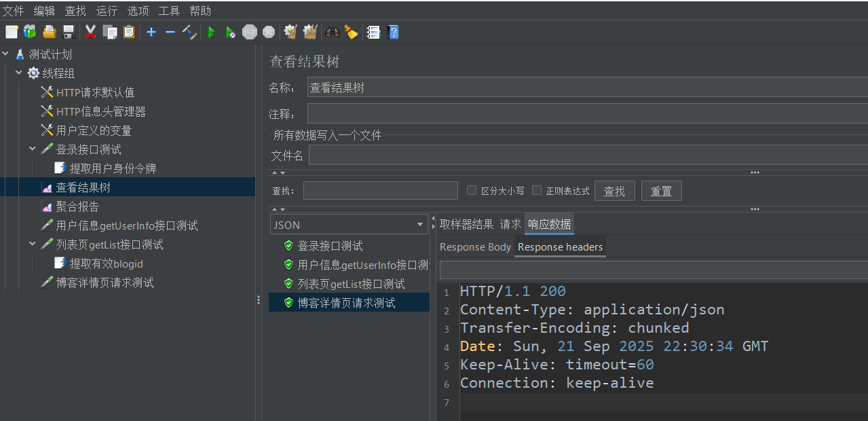Click the Function Helper list icon
Screen dimensions: 868x421
click(x=373, y=32)
